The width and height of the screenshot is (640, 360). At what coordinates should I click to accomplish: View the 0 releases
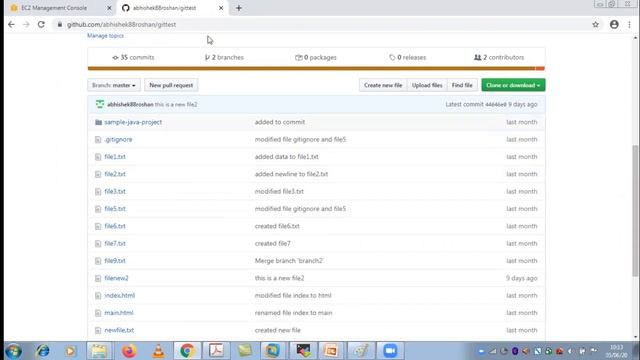(x=407, y=58)
